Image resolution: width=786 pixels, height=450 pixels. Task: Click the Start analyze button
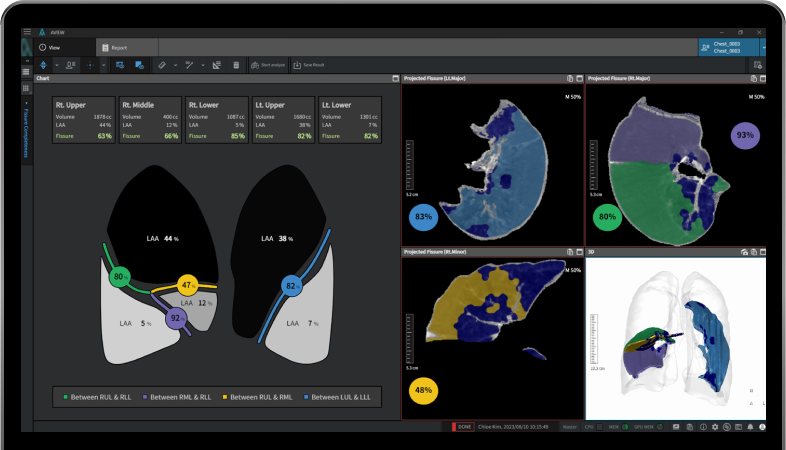(265, 65)
